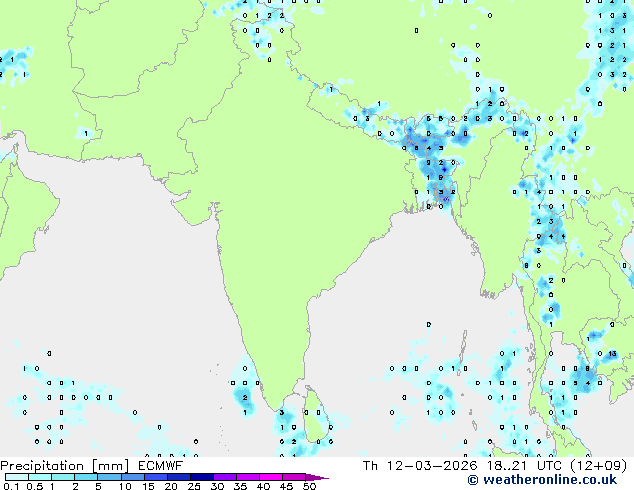Click the "15" legend value
The height and width of the screenshot is (490, 634).
(148, 486)
